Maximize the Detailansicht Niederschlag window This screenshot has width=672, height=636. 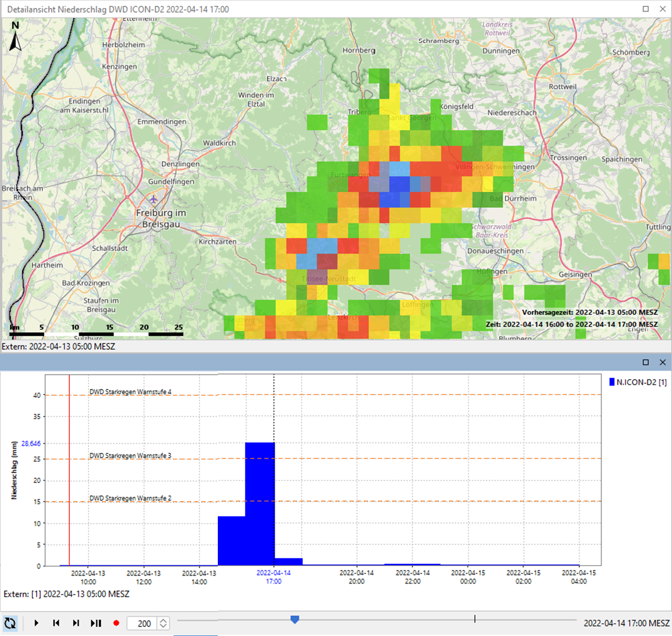coord(646,9)
